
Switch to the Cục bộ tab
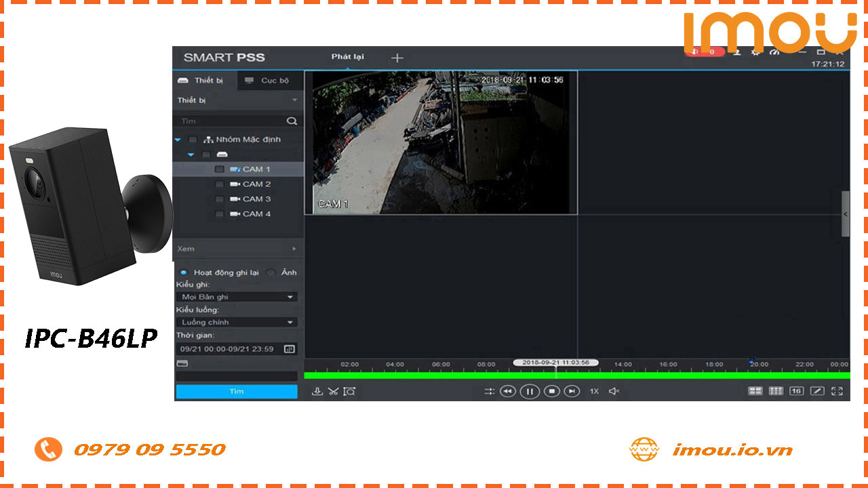tap(268, 81)
